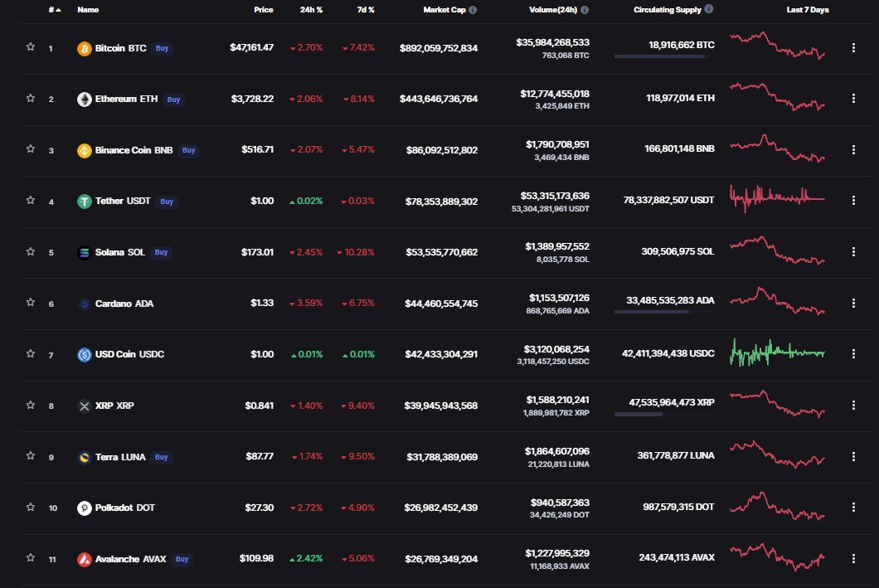Click the Tether green logo icon

84,202
